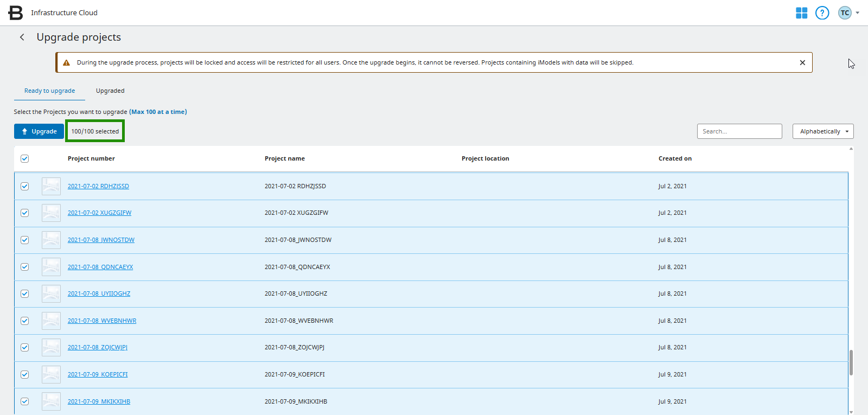
Task: Click thumbnail icon for 2021-07-08 QDNCAEYX
Action: point(51,267)
